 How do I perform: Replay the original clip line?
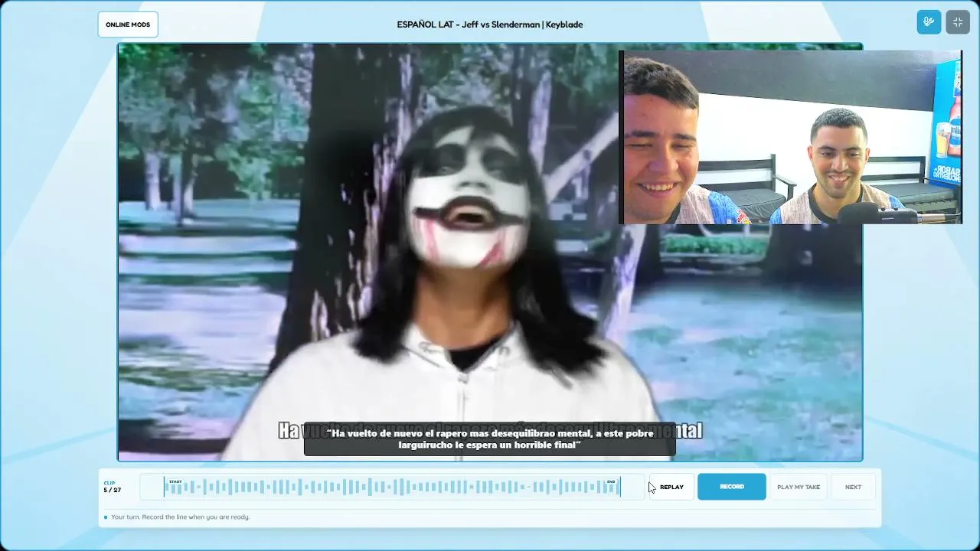pos(671,487)
